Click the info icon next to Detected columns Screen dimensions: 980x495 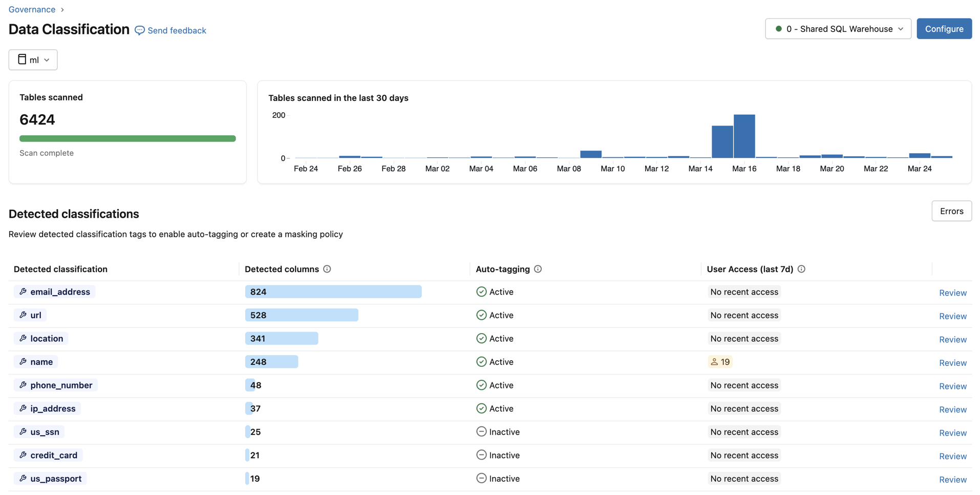328,269
